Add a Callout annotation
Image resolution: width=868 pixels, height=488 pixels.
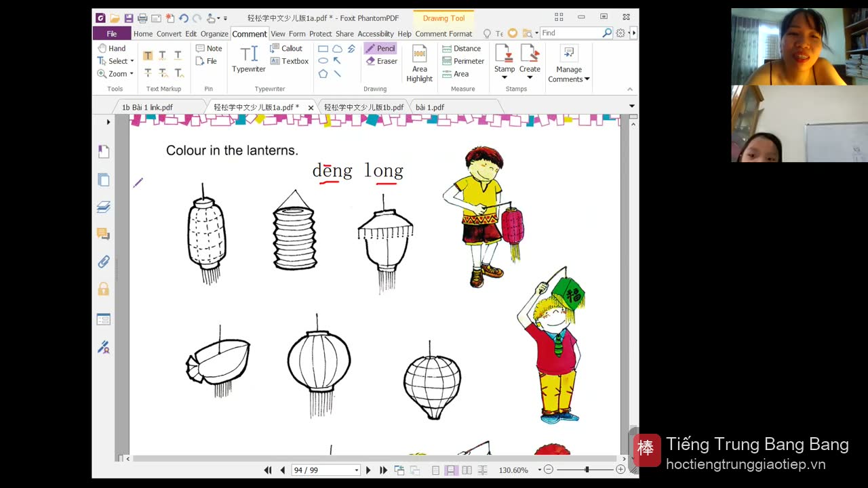pyautogui.click(x=286, y=48)
